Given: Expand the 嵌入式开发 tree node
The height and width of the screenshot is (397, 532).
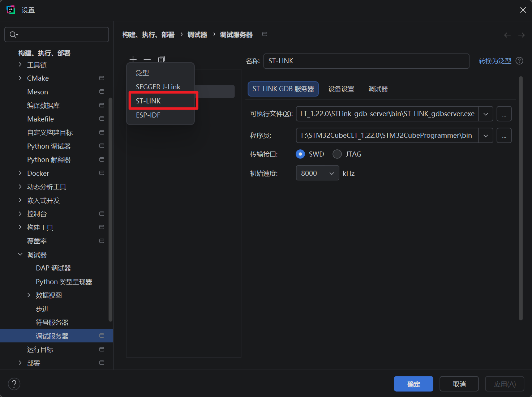Looking at the screenshot, I should [x=20, y=200].
